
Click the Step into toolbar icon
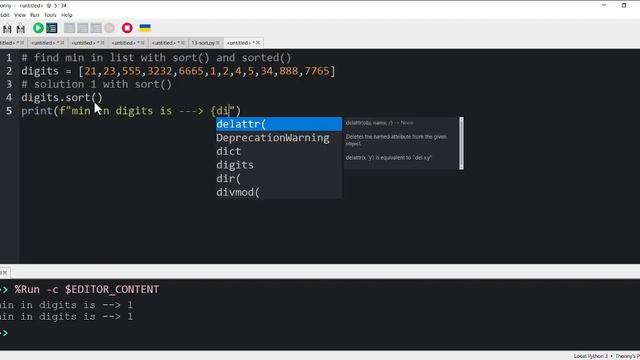point(82,28)
